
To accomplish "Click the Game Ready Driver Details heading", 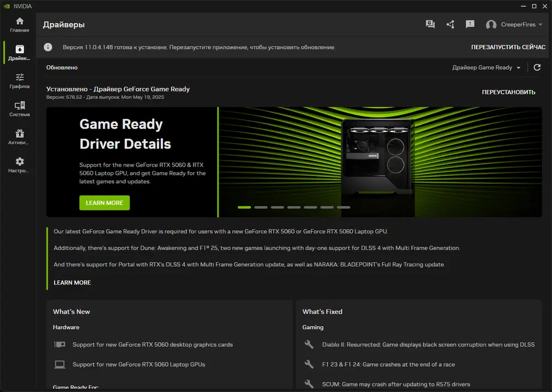I will (125, 134).
